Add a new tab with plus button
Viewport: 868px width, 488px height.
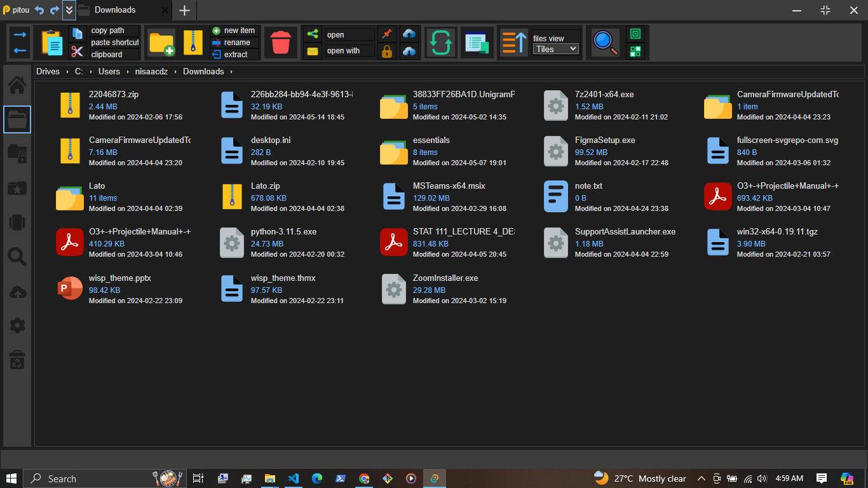point(184,10)
